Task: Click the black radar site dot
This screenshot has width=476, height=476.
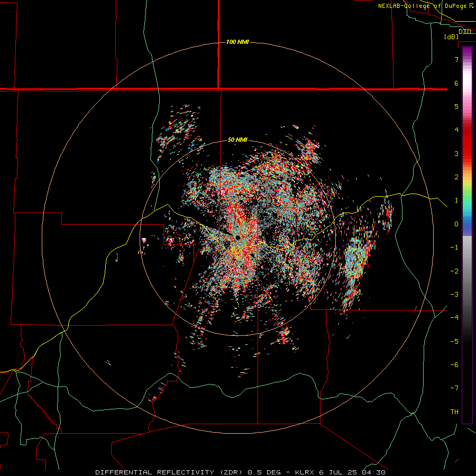Action: (237, 237)
